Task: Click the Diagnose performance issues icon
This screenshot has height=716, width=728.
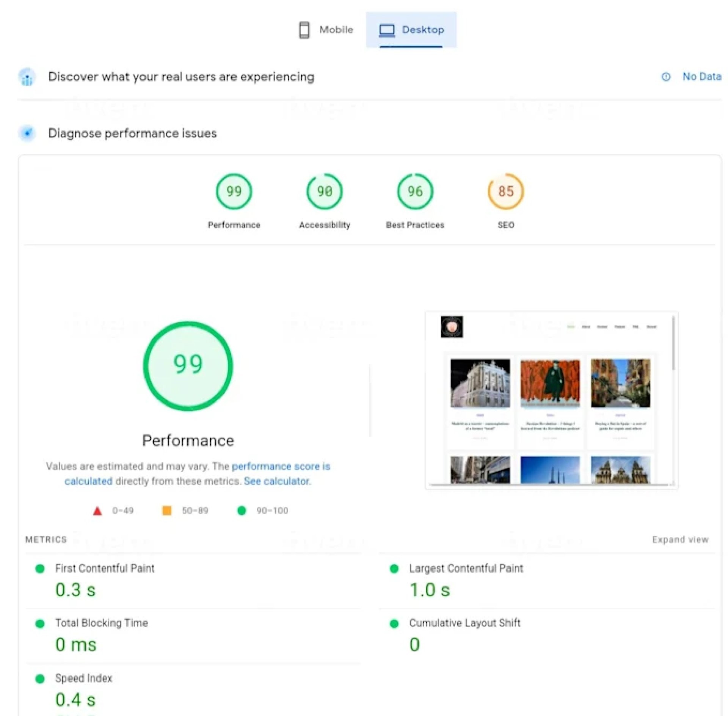Action: point(27,133)
